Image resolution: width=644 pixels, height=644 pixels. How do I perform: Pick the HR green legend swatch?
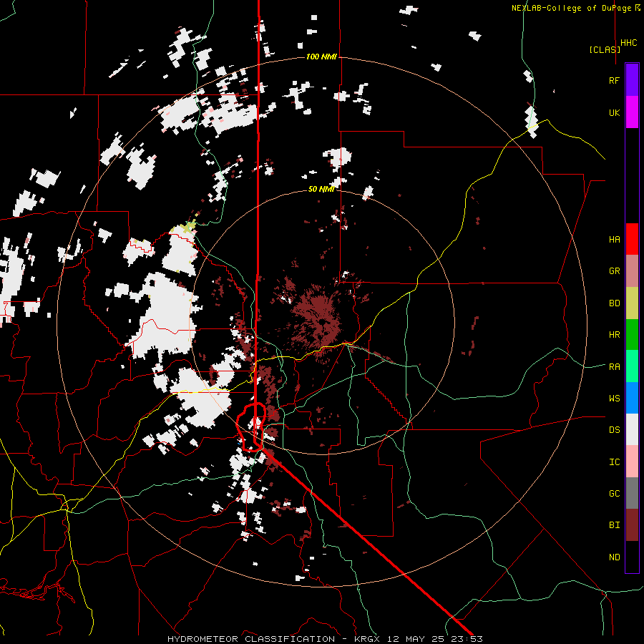pos(632,335)
